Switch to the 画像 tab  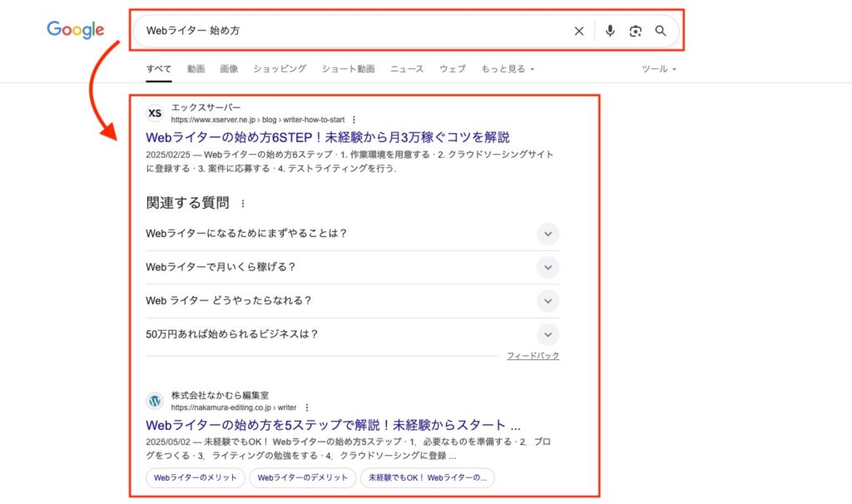[x=229, y=69]
